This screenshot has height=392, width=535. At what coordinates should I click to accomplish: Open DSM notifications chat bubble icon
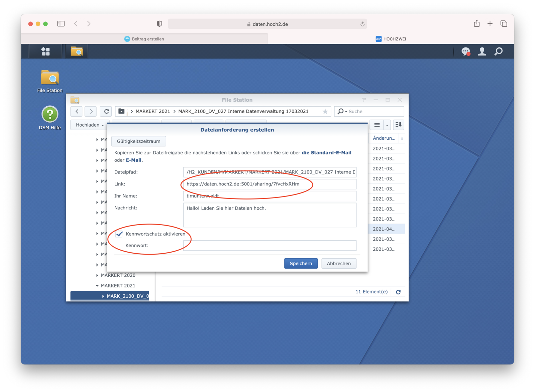coord(465,51)
